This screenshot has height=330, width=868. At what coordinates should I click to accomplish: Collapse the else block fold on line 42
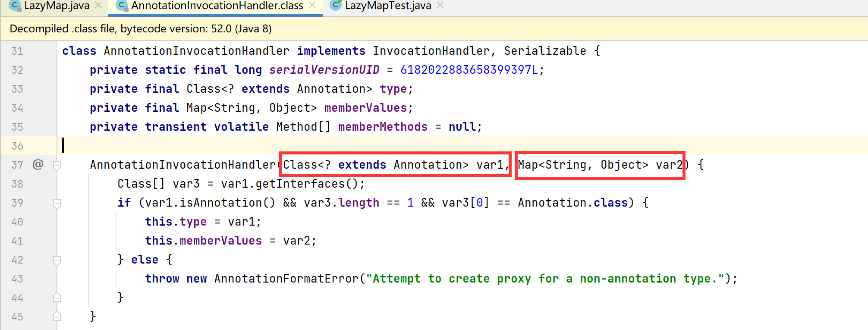pyautogui.click(x=57, y=260)
